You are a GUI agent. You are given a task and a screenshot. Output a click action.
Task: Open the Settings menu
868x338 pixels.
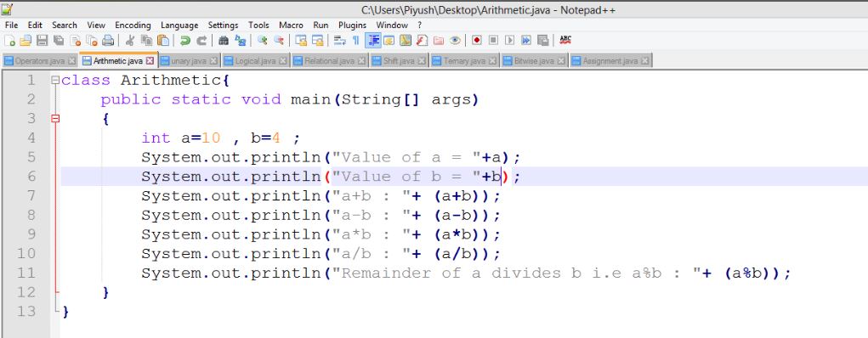click(223, 25)
